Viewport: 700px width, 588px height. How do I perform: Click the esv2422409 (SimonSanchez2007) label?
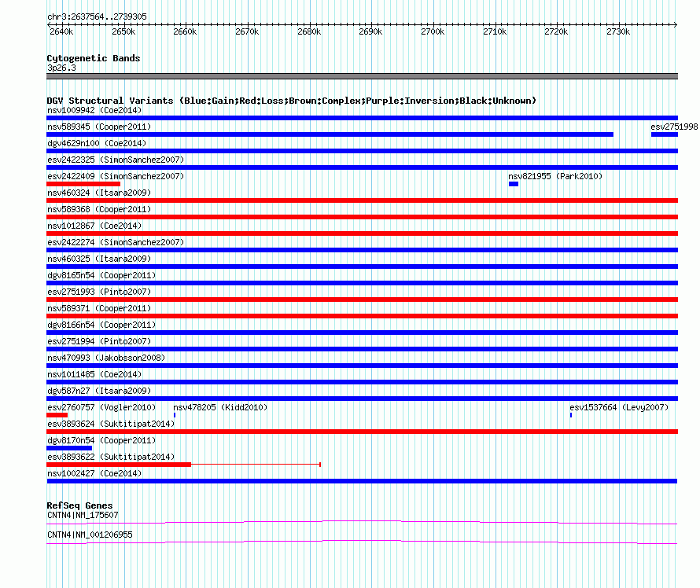click(116, 176)
